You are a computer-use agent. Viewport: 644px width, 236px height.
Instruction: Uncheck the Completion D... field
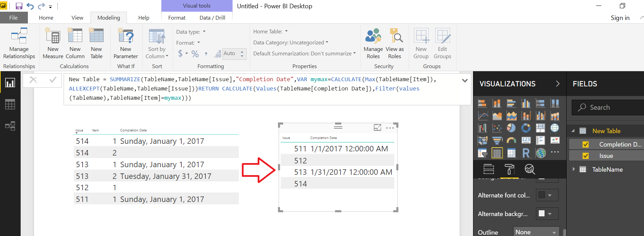(x=586, y=144)
